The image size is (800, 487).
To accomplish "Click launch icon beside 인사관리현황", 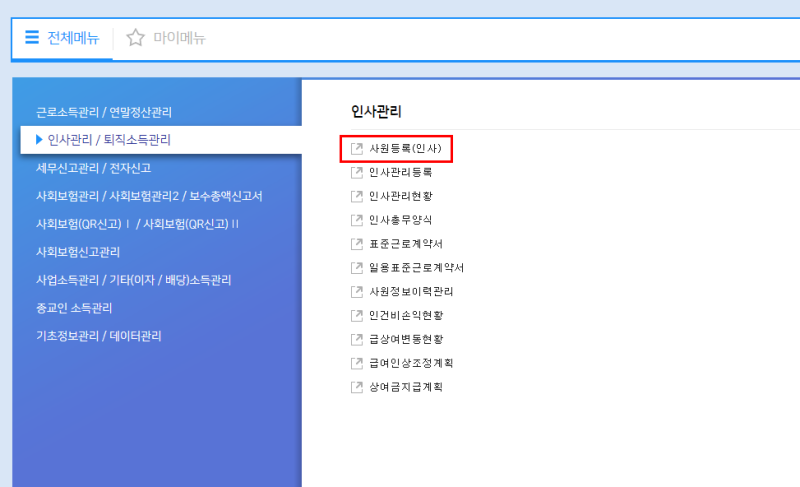I will (x=357, y=196).
